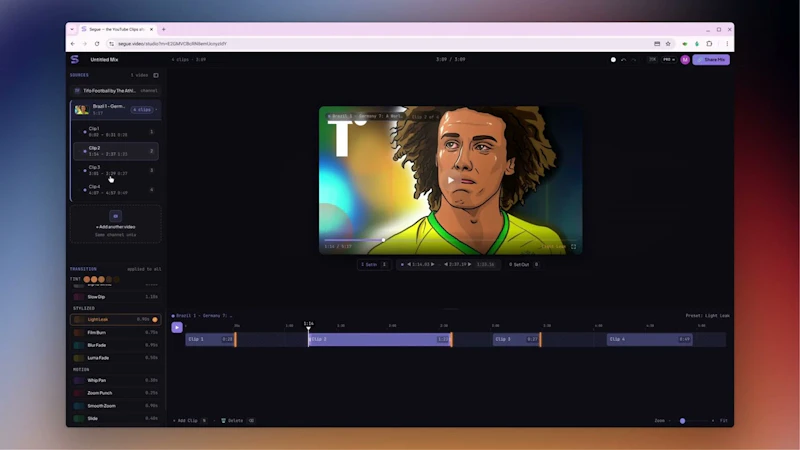Viewport: 800px width, 450px height.
Task: Choose the Smooth Zoom transition
Action: [x=116, y=406]
